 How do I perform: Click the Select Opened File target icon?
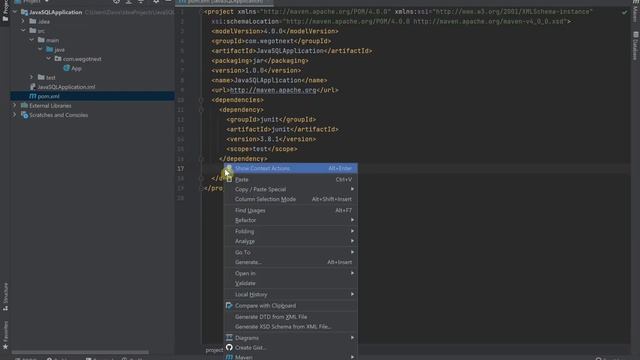(x=116, y=2)
